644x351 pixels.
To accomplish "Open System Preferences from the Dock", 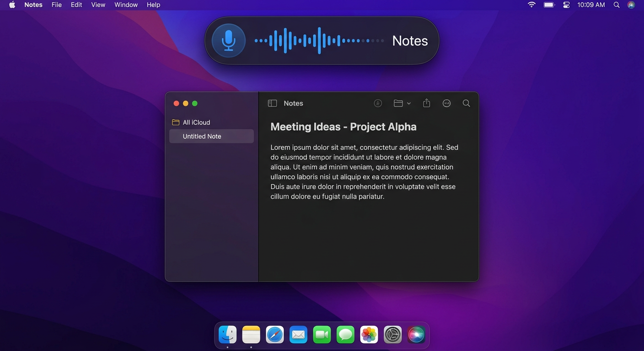I will [392, 335].
